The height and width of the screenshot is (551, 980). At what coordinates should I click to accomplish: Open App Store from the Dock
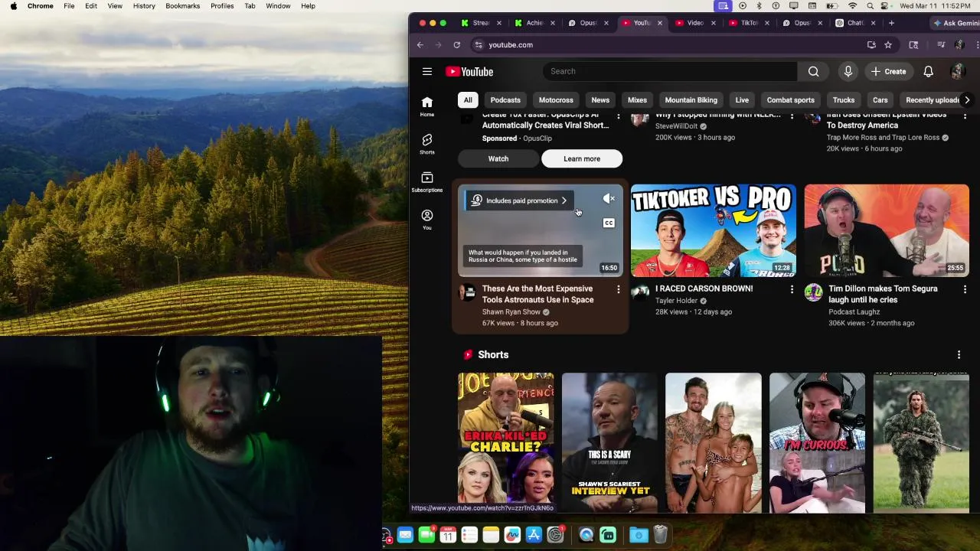coord(534,535)
